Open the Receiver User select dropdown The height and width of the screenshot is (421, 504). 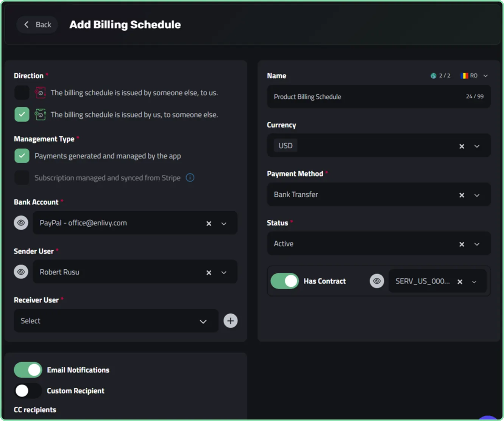(x=116, y=321)
